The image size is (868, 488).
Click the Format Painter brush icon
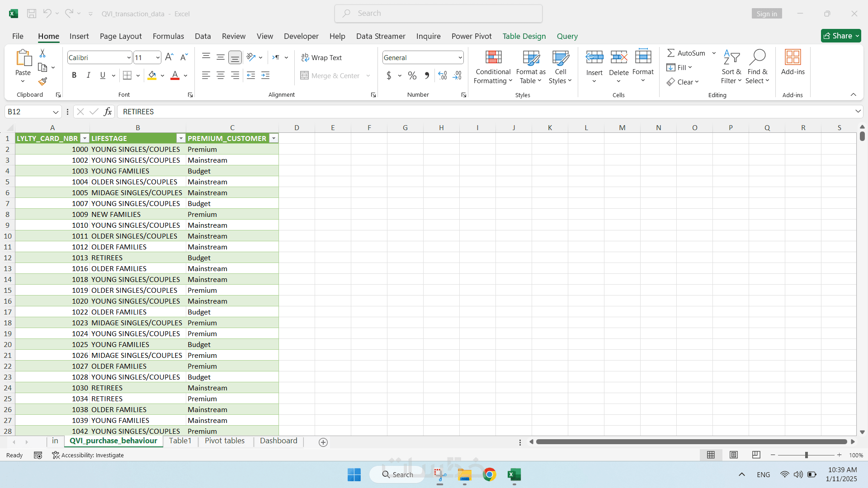tap(42, 81)
